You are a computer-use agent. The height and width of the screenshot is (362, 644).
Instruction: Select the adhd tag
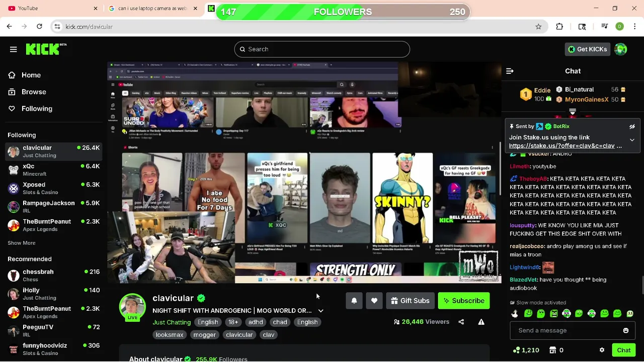pyautogui.click(x=256, y=322)
